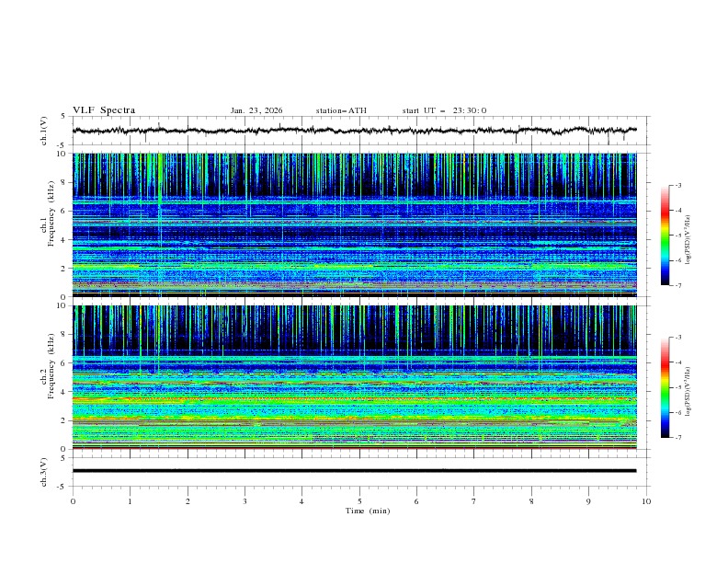This screenshot has height=563, width=728.
Task: Click the 0 minute tick on time axis
Action: [x=73, y=501]
